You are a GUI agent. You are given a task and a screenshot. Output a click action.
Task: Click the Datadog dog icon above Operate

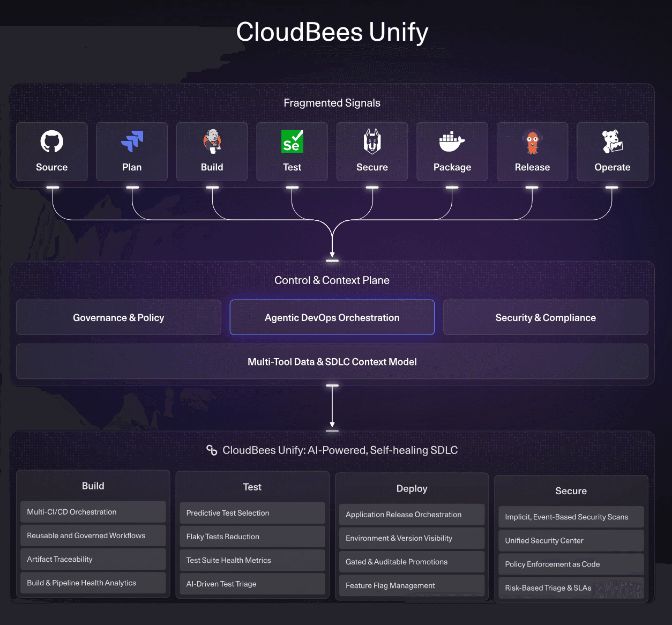coord(612,142)
